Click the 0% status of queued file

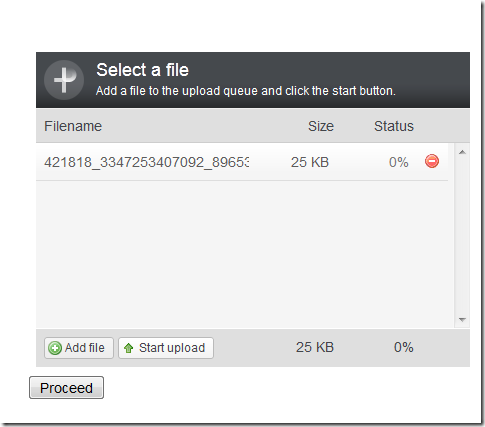(x=398, y=162)
